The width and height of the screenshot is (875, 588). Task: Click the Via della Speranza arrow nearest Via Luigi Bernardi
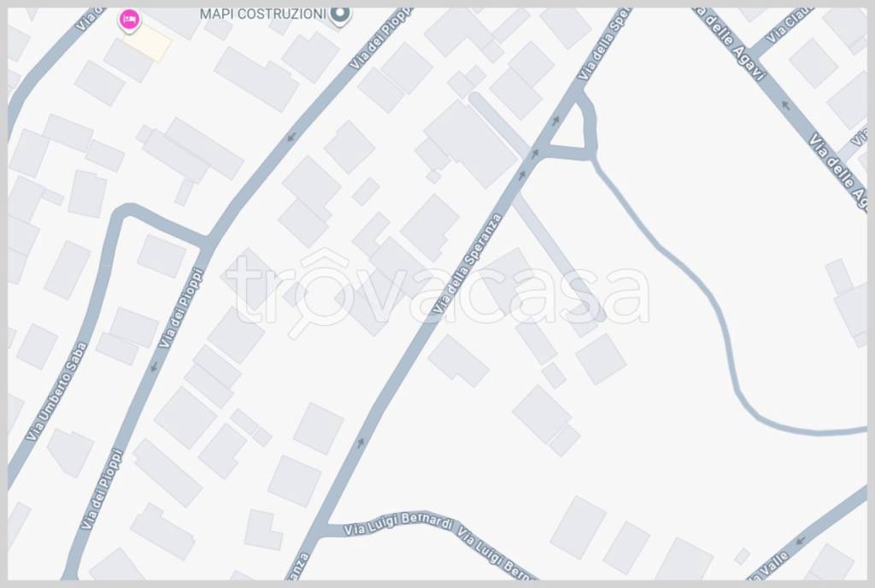coord(361,443)
